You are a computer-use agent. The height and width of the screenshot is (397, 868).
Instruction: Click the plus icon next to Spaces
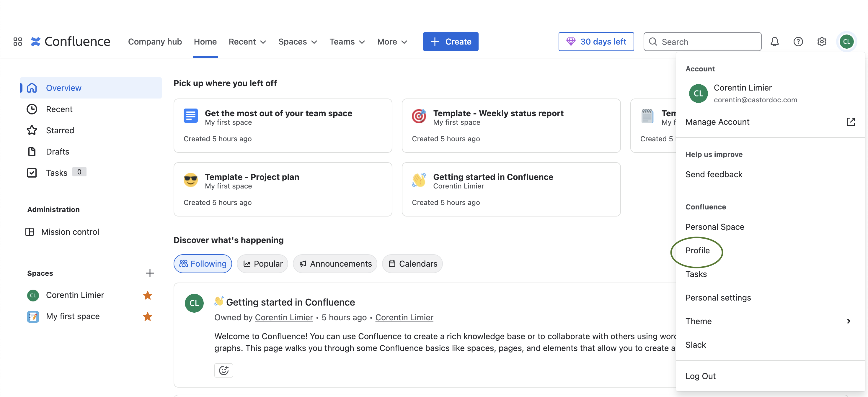(x=150, y=273)
